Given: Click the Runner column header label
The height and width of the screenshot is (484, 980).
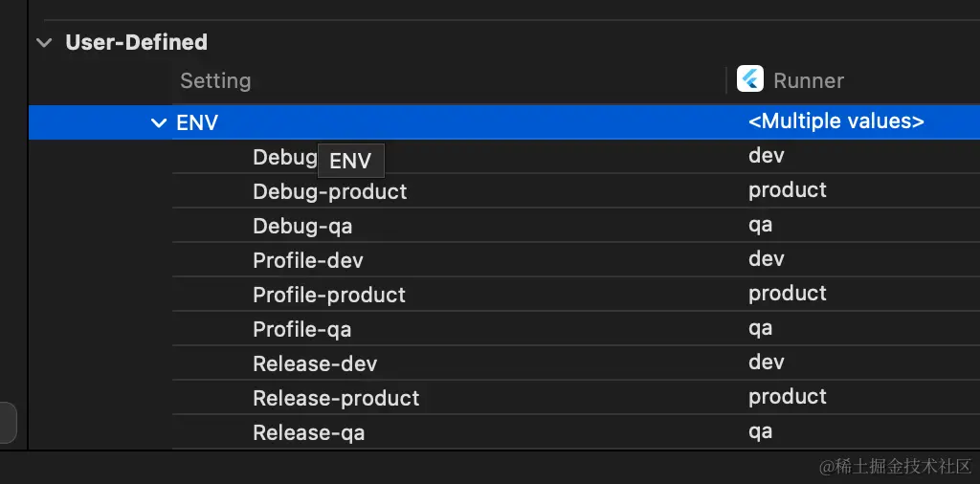Looking at the screenshot, I should 808,81.
